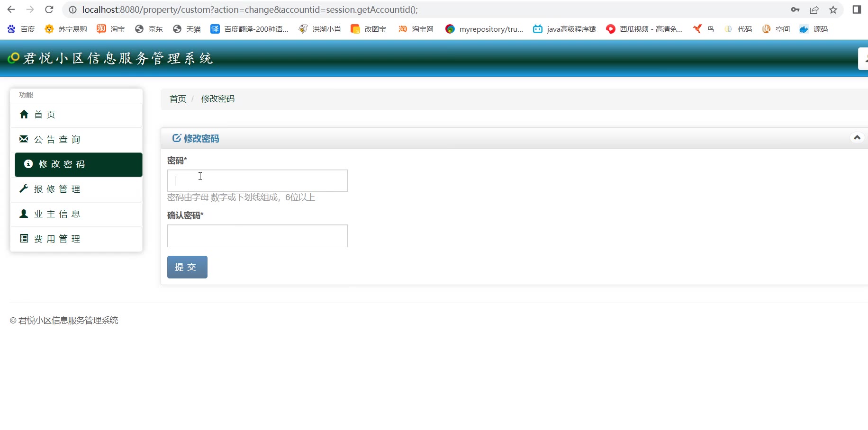Image resolution: width=868 pixels, height=430 pixels.
Task: Click the site info icon in address bar
Action: point(72,9)
